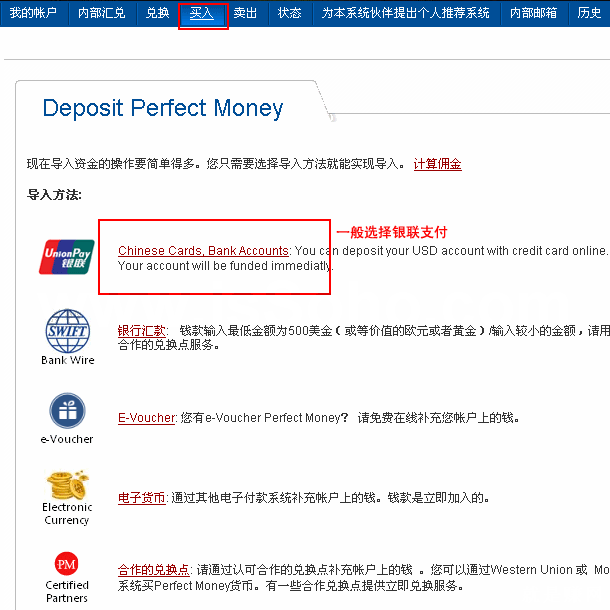Open the 历史 menu item
This screenshot has width=610, height=610.
coord(589,13)
